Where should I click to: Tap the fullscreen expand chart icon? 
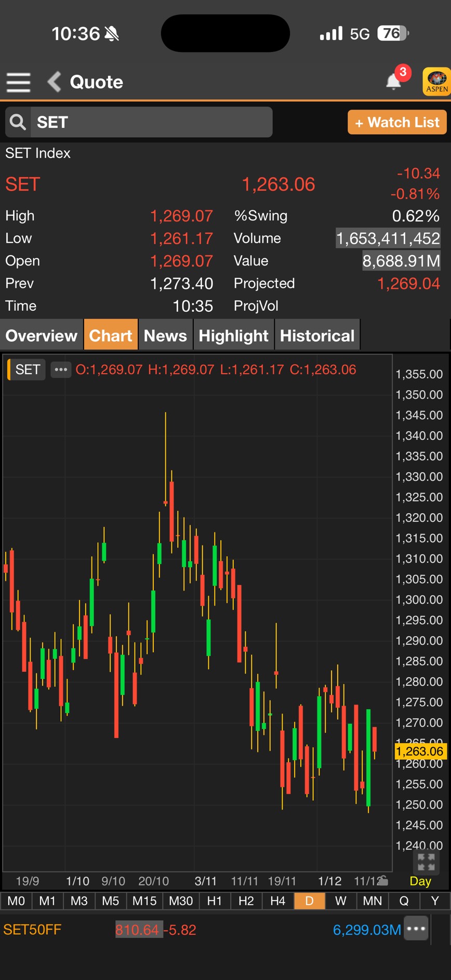(x=426, y=862)
